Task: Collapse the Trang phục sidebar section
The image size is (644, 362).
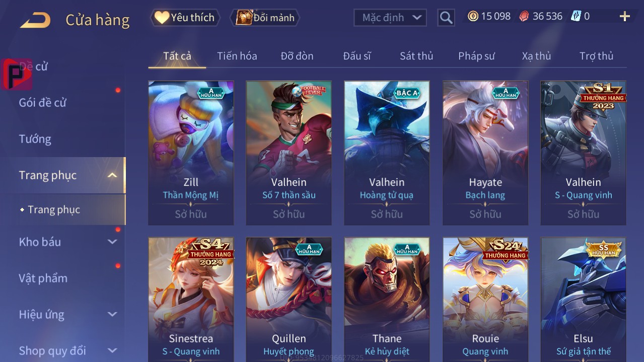Action: click(x=112, y=175)
